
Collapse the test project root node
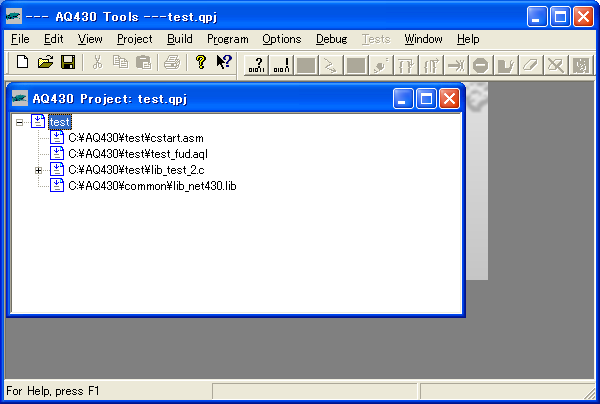[19, 122]
